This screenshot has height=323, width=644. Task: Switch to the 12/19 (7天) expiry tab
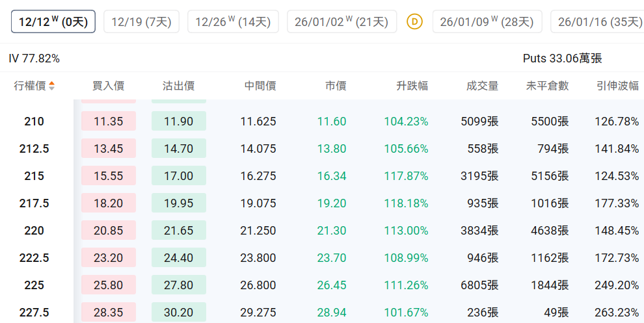coord(141,21)
